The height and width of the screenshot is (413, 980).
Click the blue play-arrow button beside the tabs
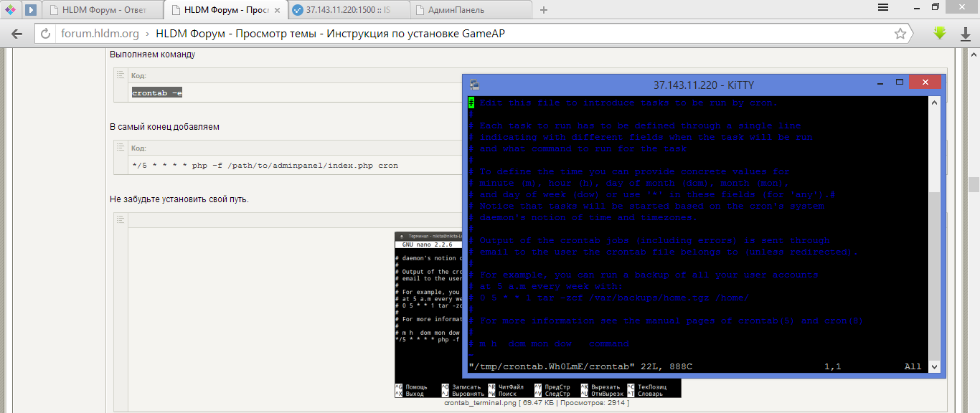tap(31, 10)
